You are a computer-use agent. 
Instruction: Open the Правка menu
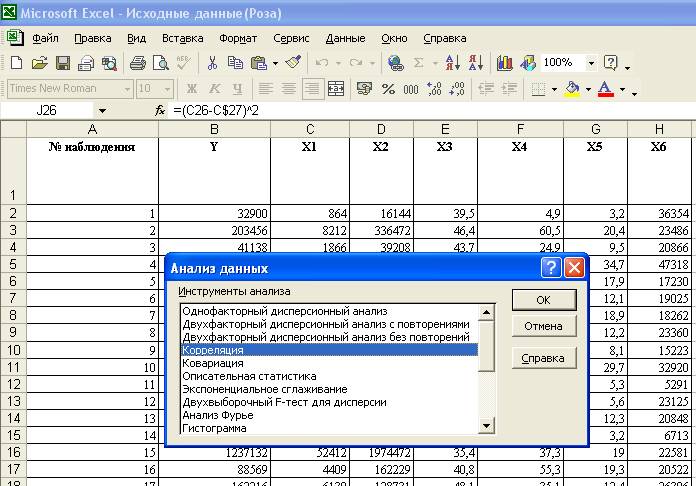click(x=93, y=38)
